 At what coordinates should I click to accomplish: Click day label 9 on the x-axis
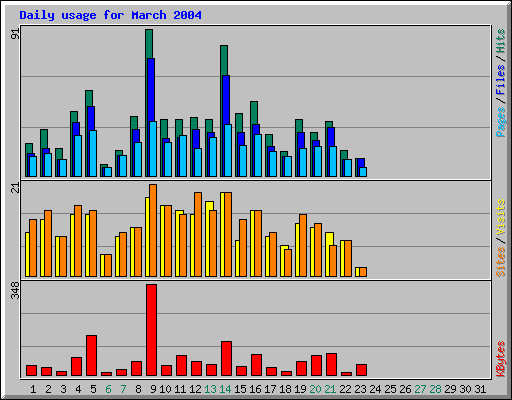tap(153, 389)
